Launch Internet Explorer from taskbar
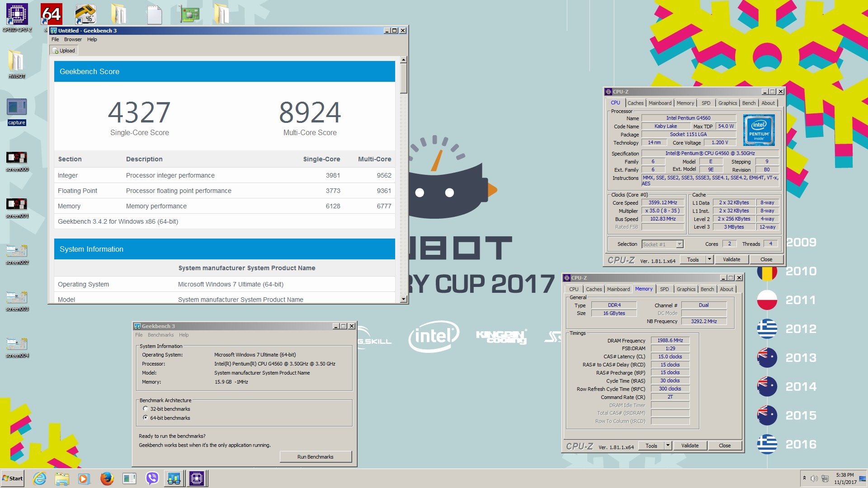 tap(40, 479)
